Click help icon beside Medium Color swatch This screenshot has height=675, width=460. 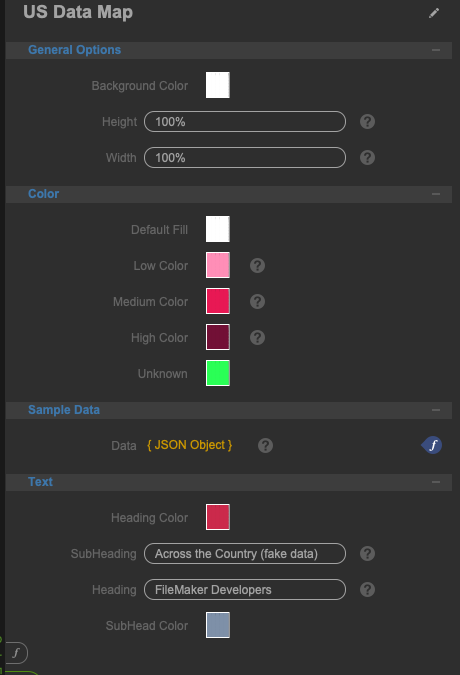(x=257, y=301)
